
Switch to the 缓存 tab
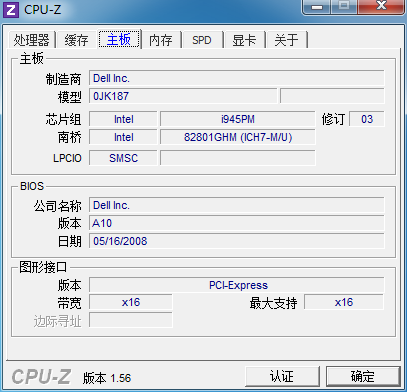(77, 40)
